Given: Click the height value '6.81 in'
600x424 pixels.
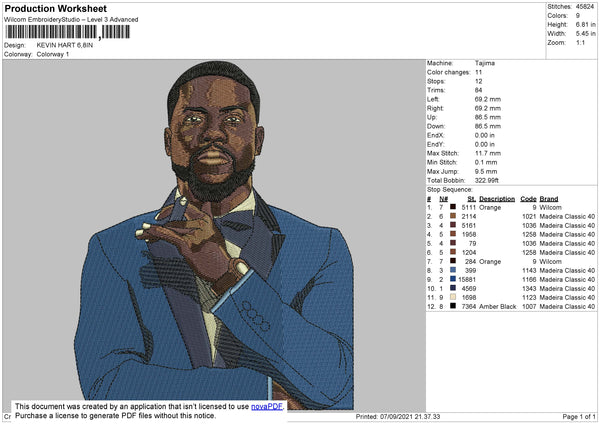Looking at the screenshot, I should pos(585,24).
